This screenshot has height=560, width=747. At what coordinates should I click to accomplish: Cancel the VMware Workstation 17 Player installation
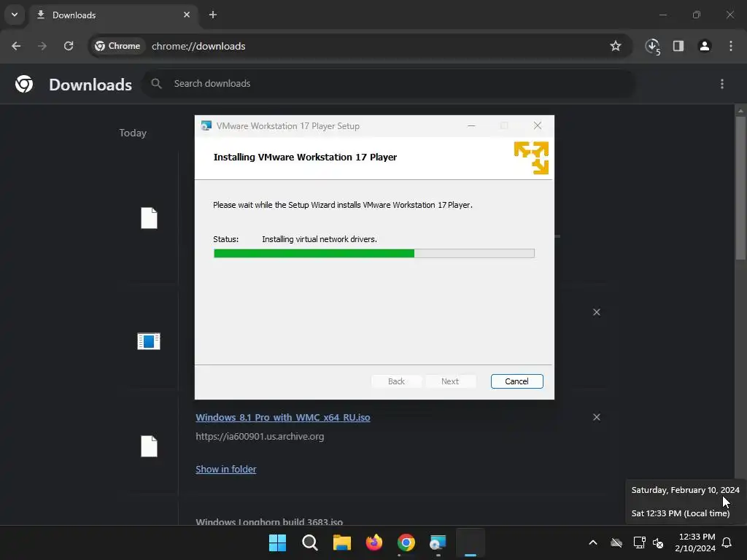[x=516, y=381]
